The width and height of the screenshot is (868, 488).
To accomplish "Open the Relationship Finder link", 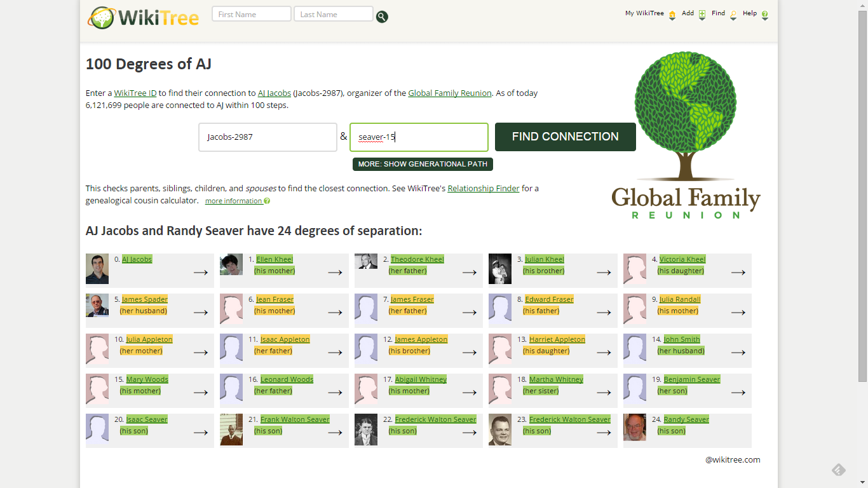I will point(484,188).
